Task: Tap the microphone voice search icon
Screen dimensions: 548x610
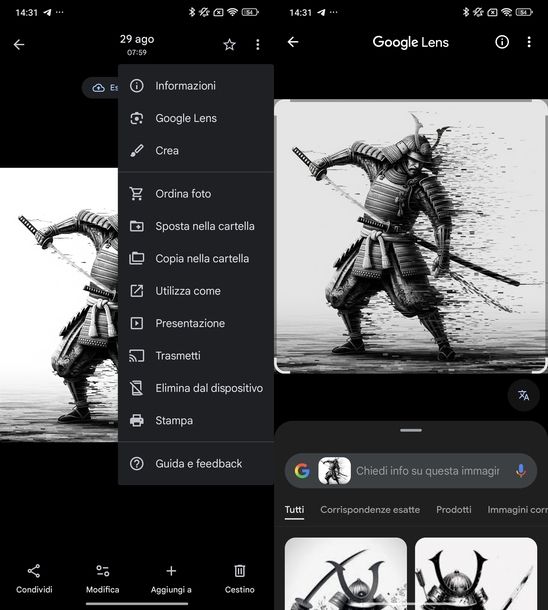Action: 521,471
